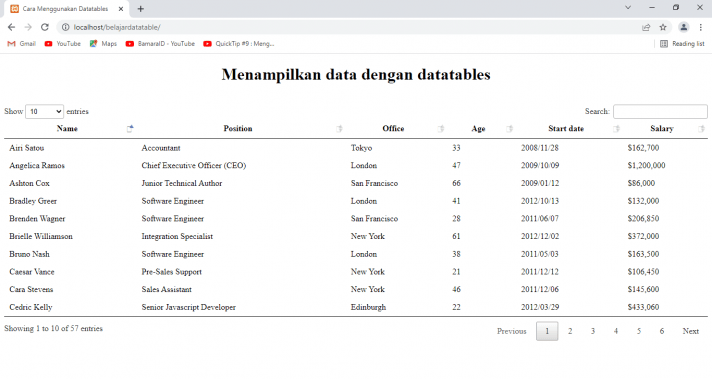Click Showing 1 to 10 of 57 entries
Viewport: 712px width, 379px height.
coord(54,328)
